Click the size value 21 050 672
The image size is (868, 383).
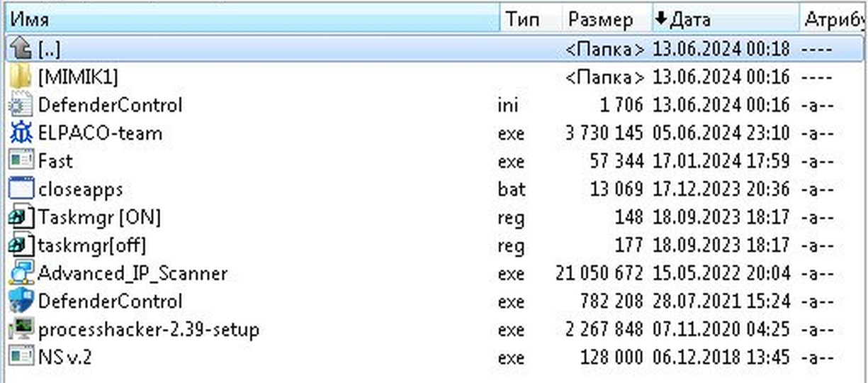[x=599, y=273]
